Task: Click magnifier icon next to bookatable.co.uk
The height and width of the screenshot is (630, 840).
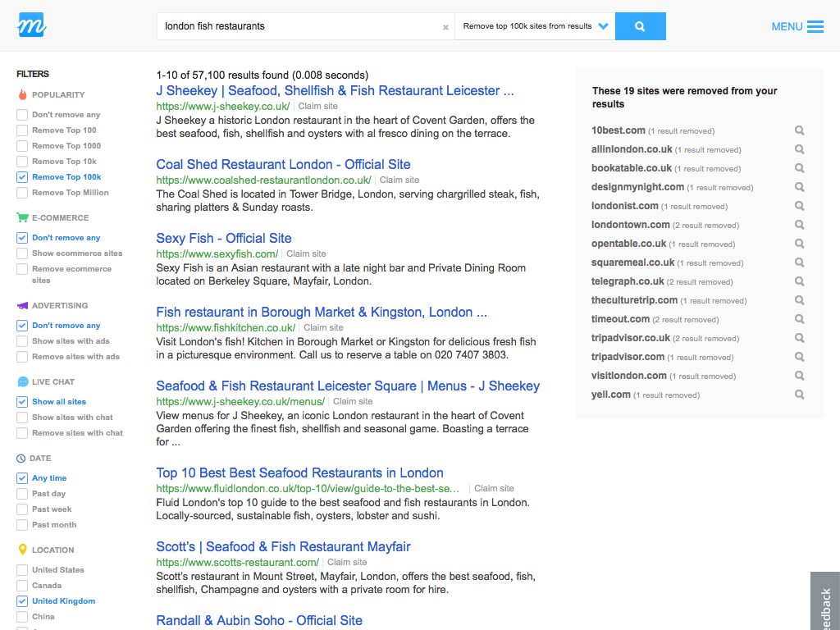Action: (799, 167)
